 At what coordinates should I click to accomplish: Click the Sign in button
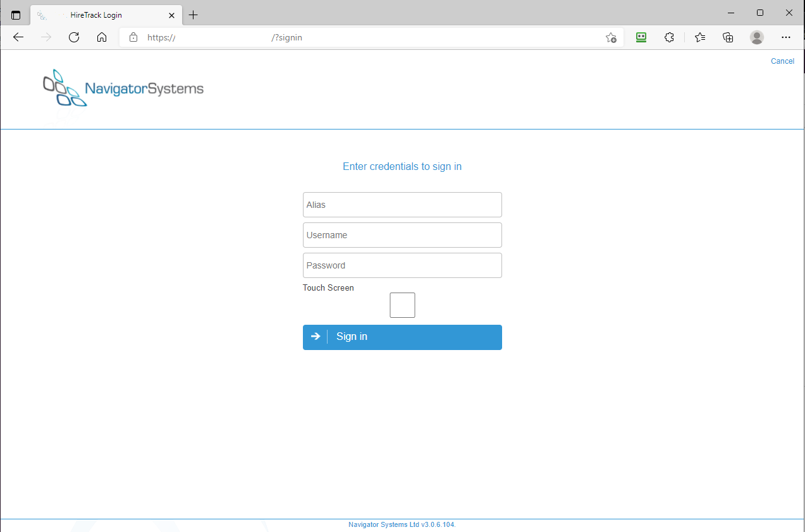click(402, 337)
